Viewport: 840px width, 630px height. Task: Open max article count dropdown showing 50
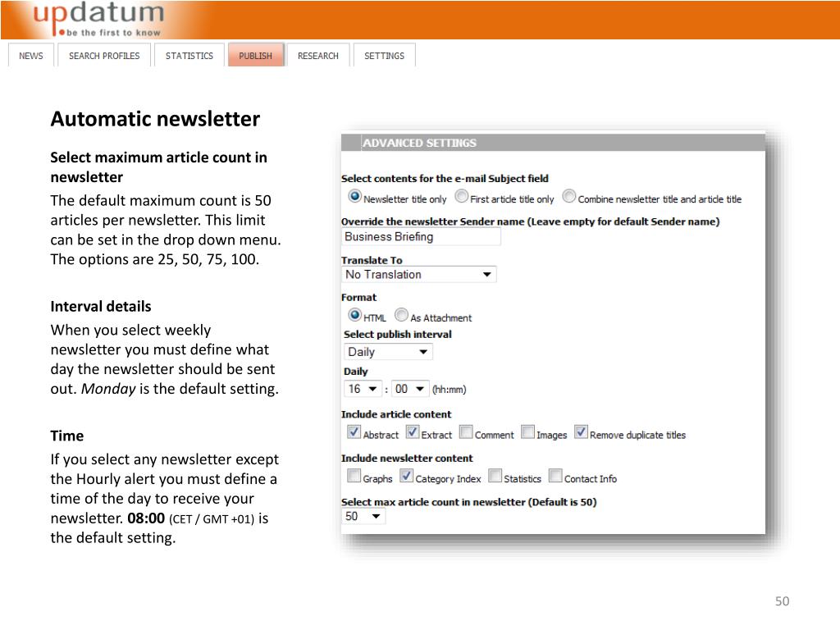coord(363,517)
